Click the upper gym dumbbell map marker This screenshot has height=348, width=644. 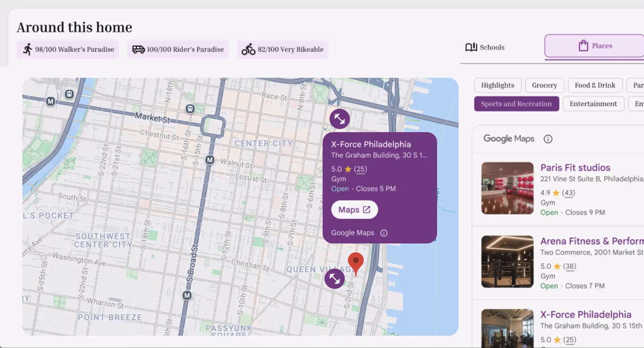(x=340, y=119)
